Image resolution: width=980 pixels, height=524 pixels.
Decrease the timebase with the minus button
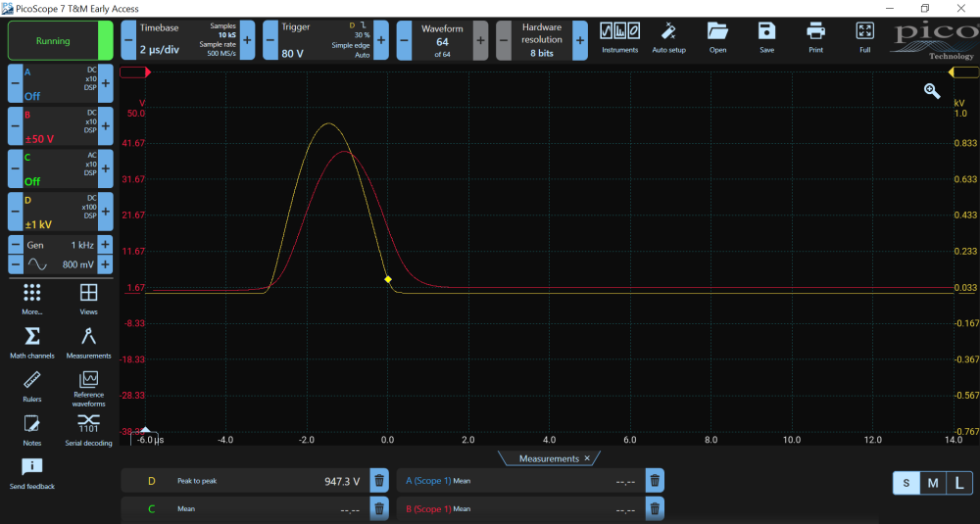click(128, 40)
